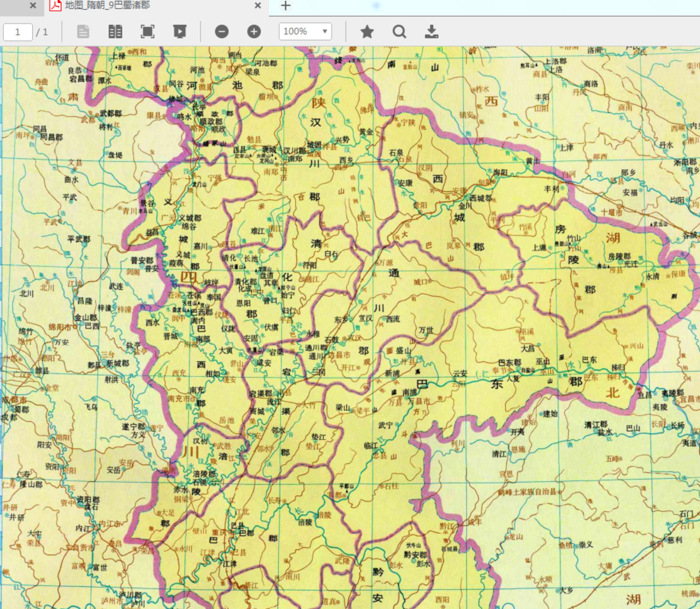Click 新城郡 label on map
This screenshot has height=609, width=700.
pos(118,364)
